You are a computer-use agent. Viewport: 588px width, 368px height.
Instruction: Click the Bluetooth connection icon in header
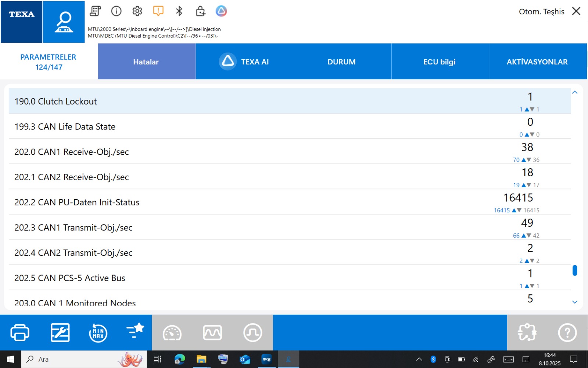tap(179, 11)
